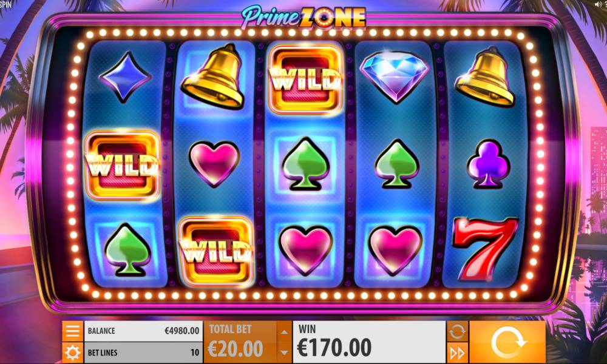The image size is (607, 364).
Task: Click the Win €170.00 display
Action: [x=369, y=342]
